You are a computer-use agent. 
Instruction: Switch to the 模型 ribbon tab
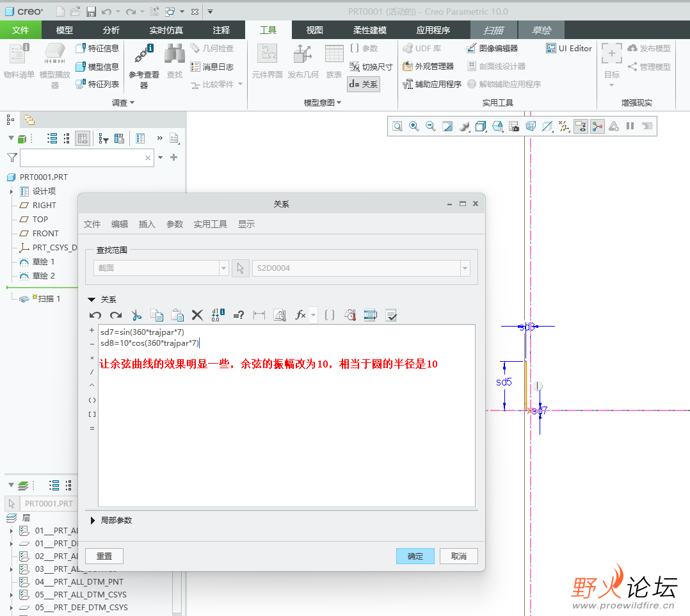coord(65,30)
